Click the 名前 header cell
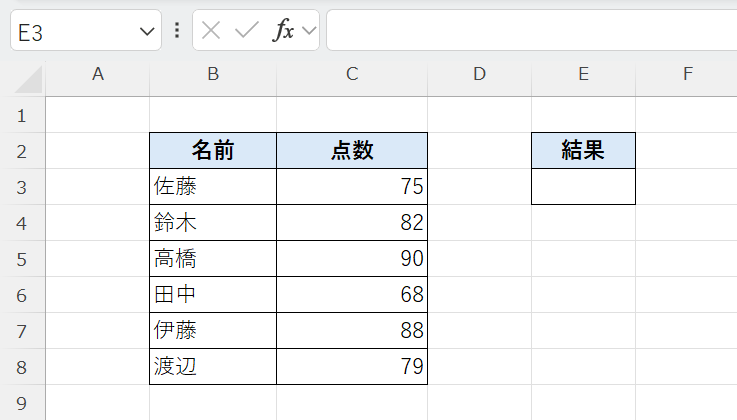Image resolution: width=737 pixels, height=420 pixels. click(213, 151)
